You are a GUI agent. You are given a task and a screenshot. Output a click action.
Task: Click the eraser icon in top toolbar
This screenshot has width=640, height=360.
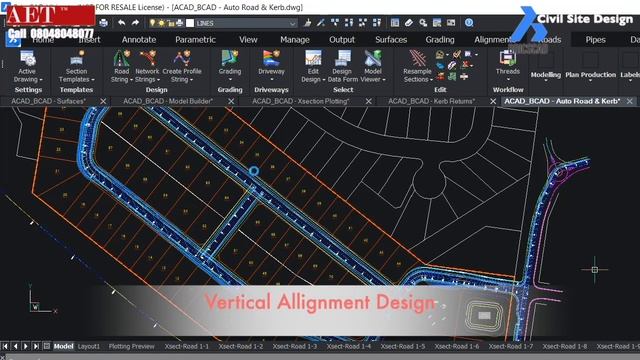(x=409, y=23)
